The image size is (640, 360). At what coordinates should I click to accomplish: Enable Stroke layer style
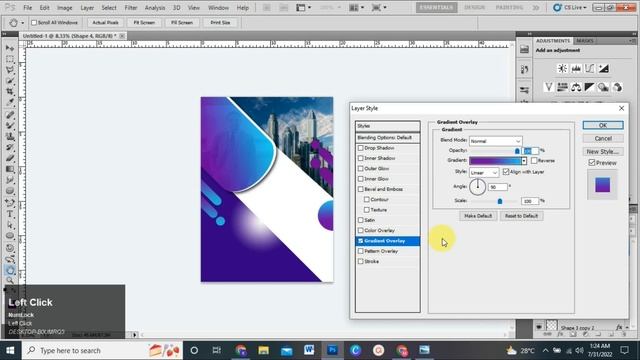tap(360, 261)
